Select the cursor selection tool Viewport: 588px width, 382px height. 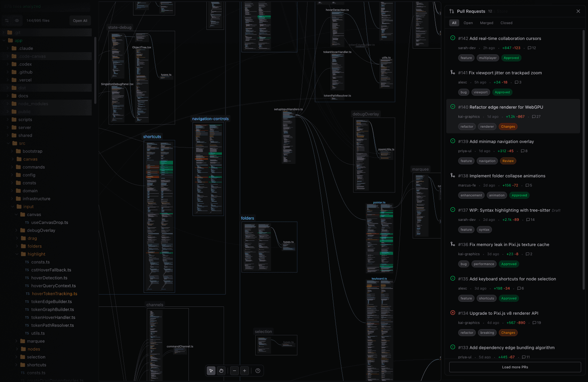tap(211, 370)
